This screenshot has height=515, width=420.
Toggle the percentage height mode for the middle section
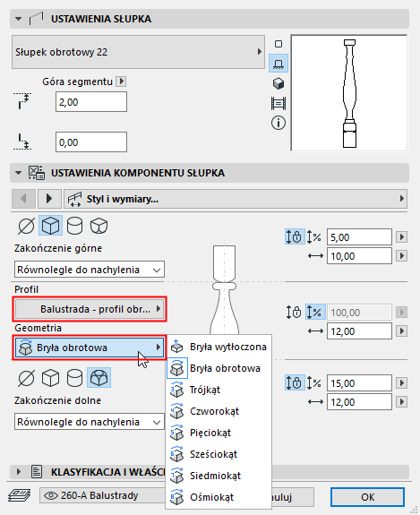pos(315,312)
